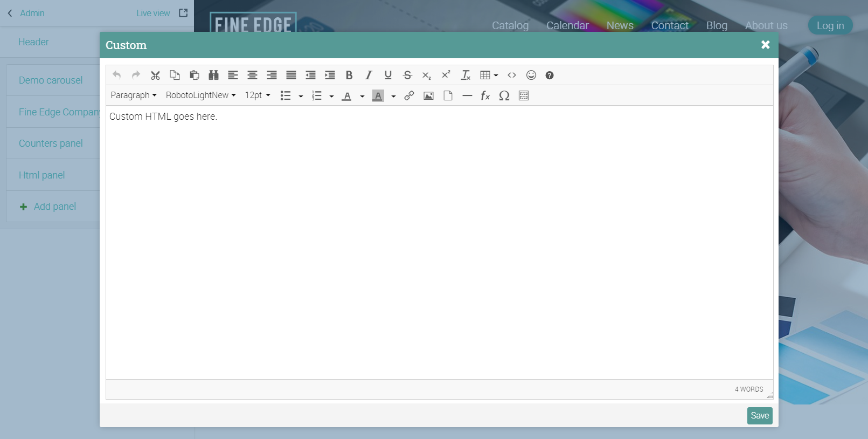Toggle subscript formatting

pos(427,75)
